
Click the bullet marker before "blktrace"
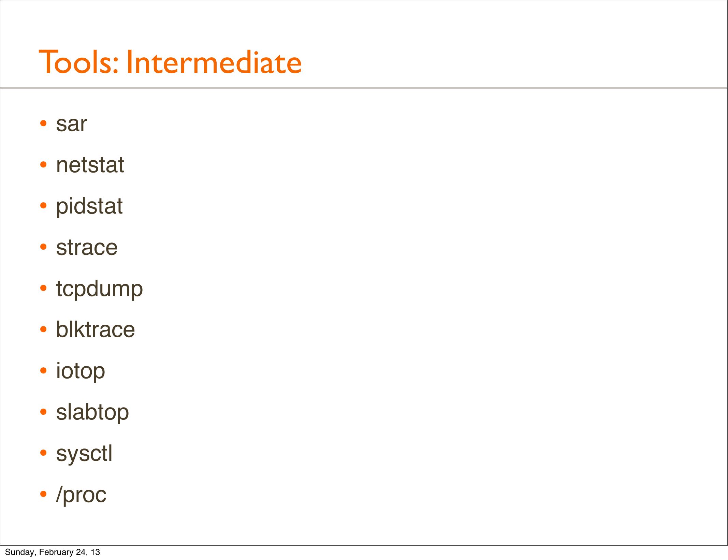(x=43, y=329)
